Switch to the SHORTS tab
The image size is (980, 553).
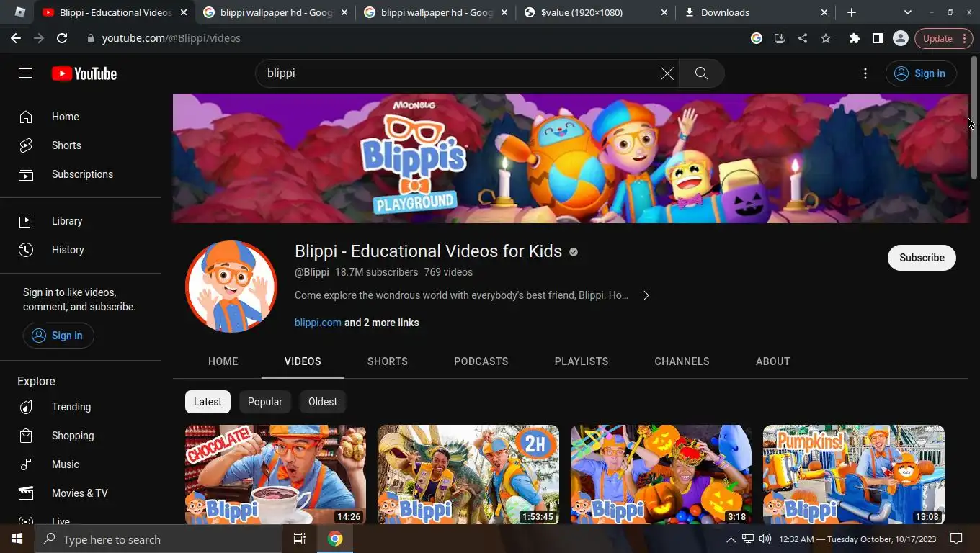388,361
